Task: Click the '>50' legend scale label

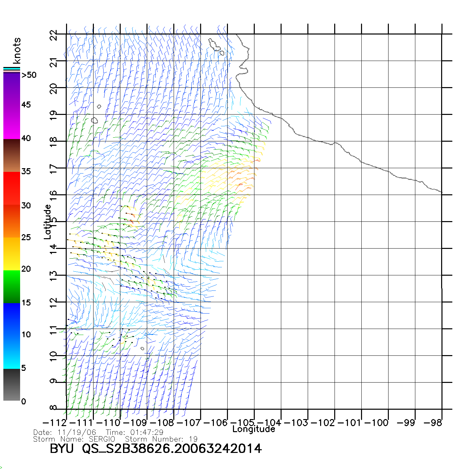Action: click(29, 75)
